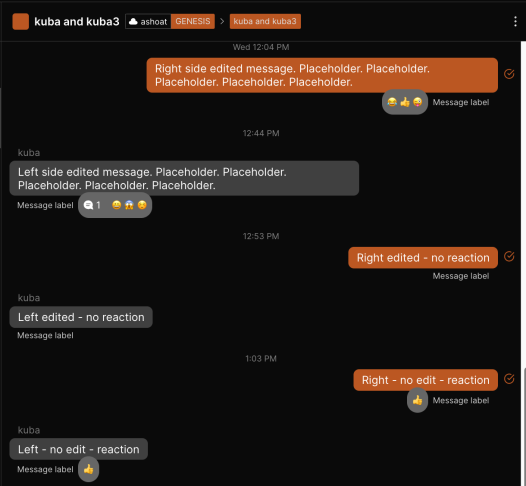Open reactions pill under right side edited message
This screenshot has height=486, width=526.
[x=405, y=102]
